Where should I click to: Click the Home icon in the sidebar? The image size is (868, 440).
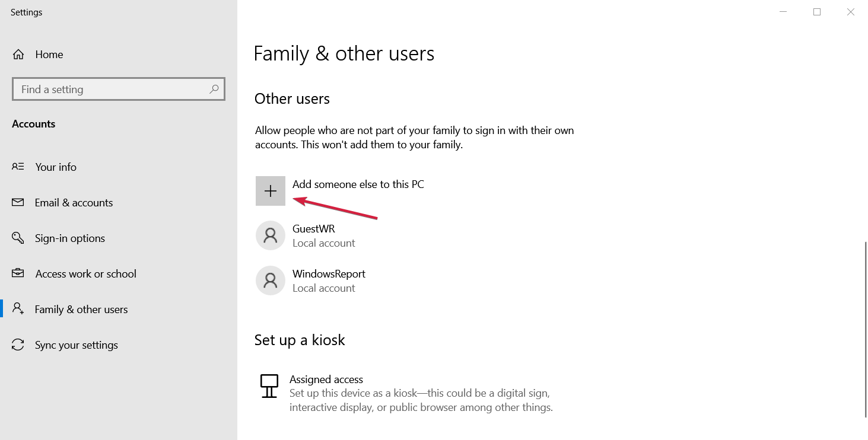tap(18, 54)
